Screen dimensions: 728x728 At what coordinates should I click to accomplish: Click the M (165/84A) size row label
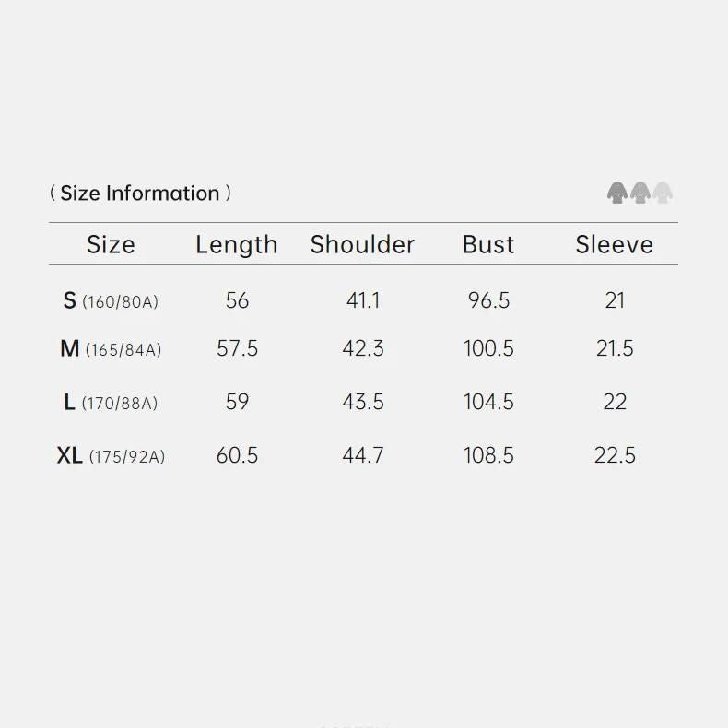click(111, 349)
